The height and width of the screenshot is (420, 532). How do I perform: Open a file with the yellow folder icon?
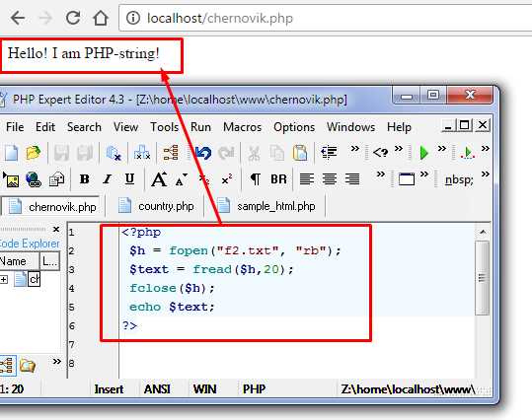pyautogui.click(x=34, y=153)
